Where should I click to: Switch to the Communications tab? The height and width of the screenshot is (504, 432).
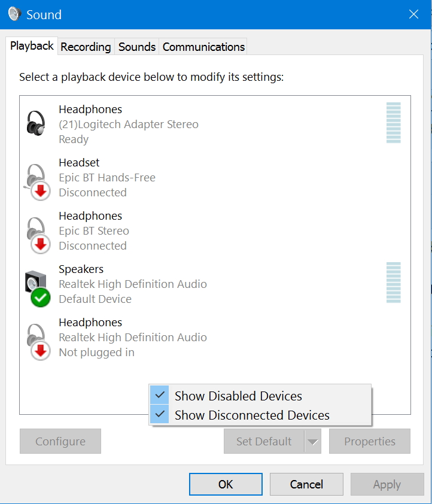click(203, 47)
